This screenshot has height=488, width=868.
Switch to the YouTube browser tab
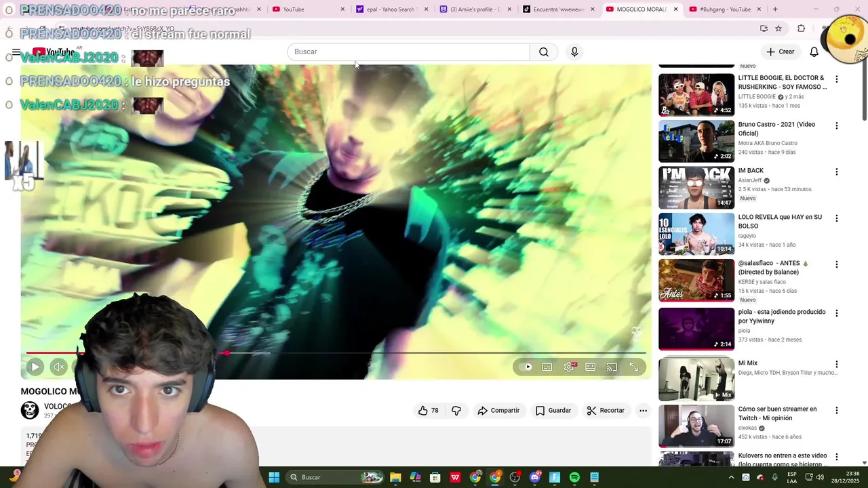(x=305, y=9)
